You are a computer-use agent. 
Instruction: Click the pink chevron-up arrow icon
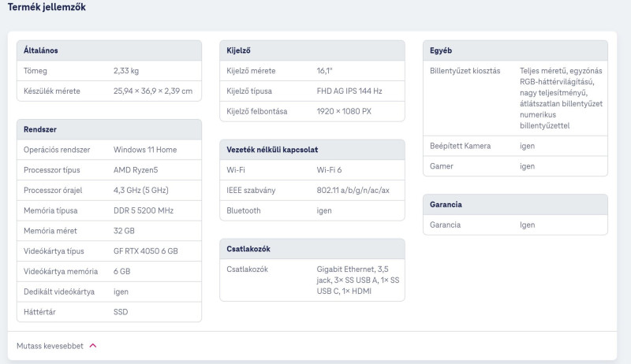[x=93, y=346]
